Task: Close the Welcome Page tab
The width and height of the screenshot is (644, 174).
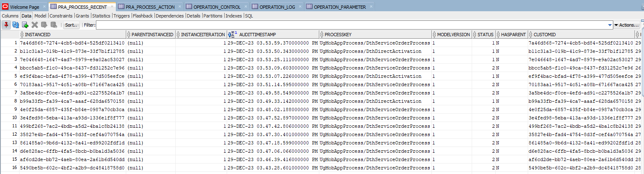Action: tap(44, 7)
